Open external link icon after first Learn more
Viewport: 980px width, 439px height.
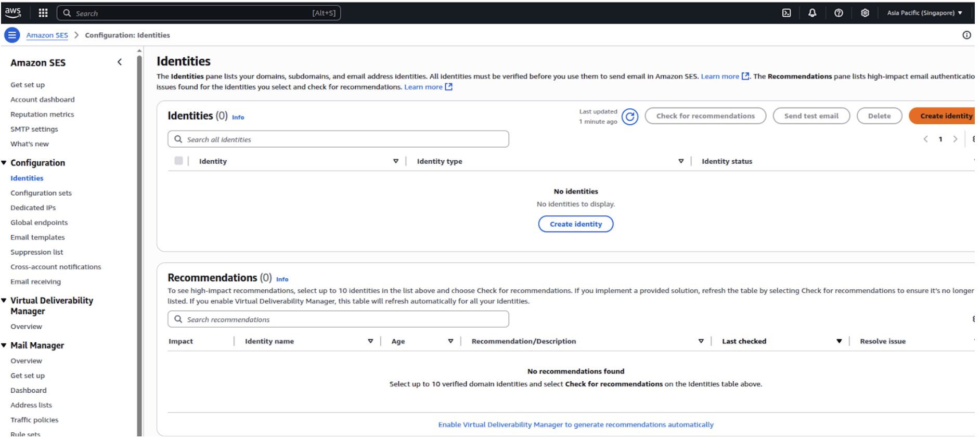[745, 76]
